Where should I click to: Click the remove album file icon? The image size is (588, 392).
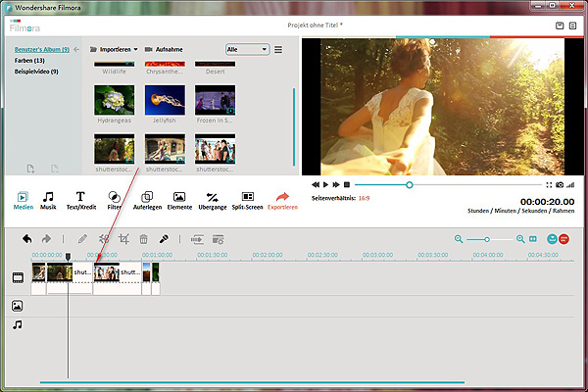pos(55,169)
